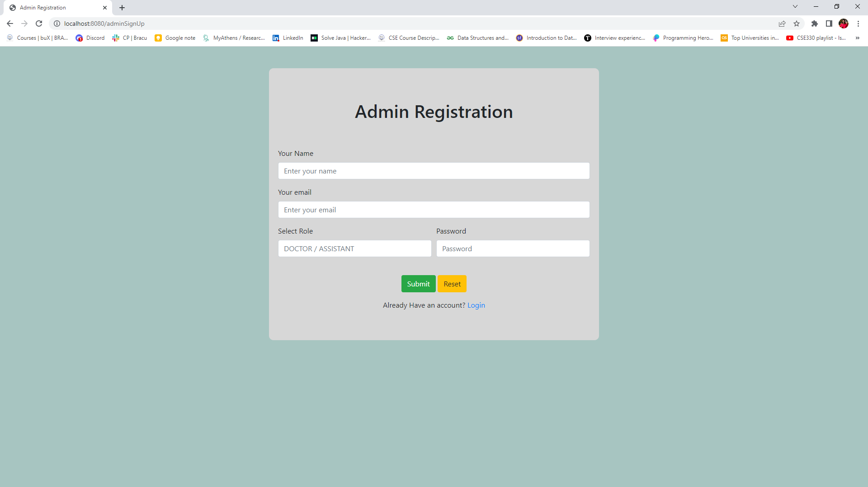Click the browser back arrow
The image size is (868, 487).
9,23
